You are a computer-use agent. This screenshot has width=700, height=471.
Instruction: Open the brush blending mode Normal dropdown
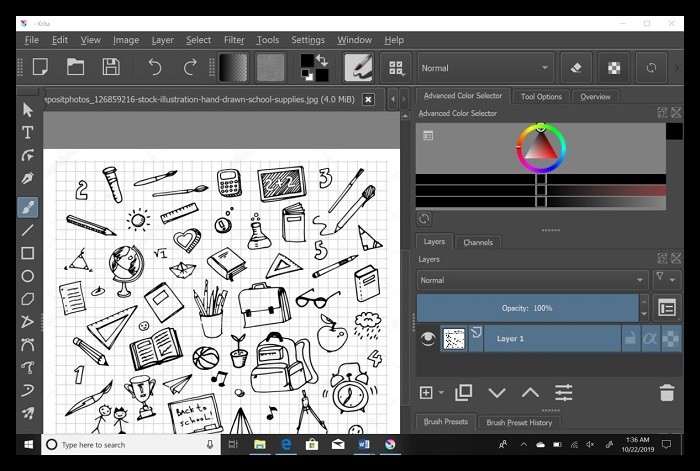(x=485, y=68)
